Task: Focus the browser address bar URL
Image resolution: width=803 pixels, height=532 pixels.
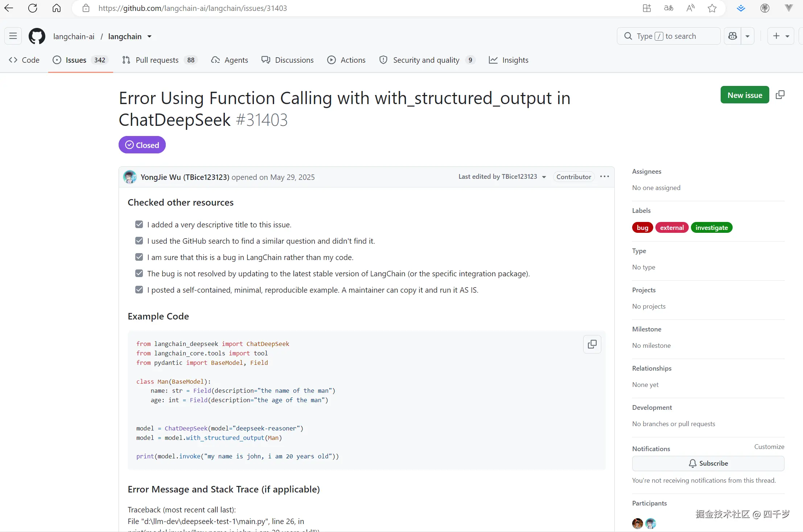Action: pyautogui.click(x=193, y=8)
